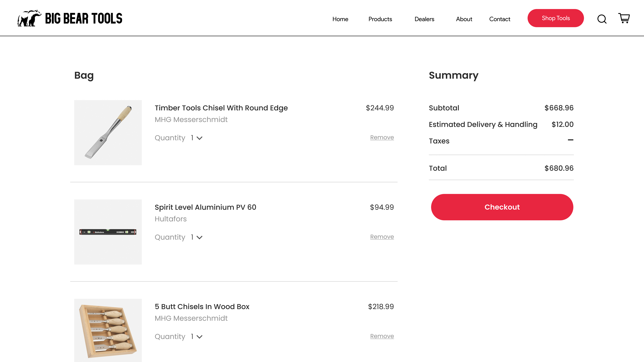
Task: Select Dealers in the navigation
Action: click(x=424, y=19)
